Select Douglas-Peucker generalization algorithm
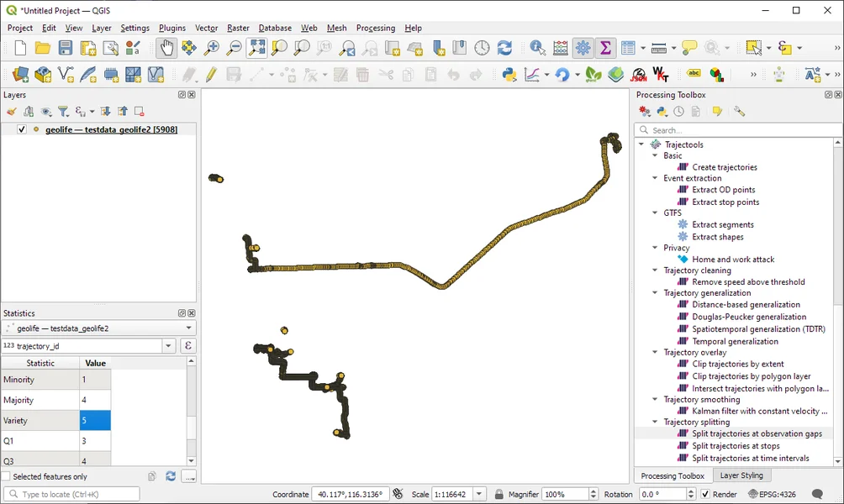844x504 pixels. (x=749, y=317)
